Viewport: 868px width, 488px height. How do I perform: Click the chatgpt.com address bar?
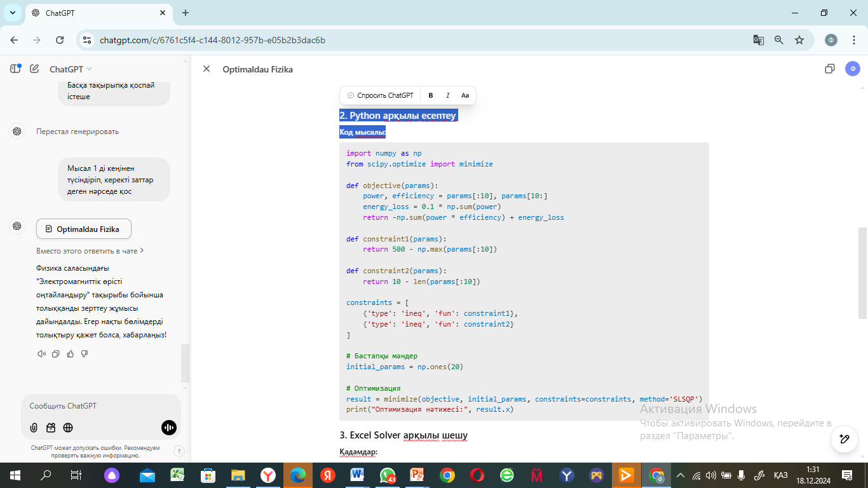419,40
